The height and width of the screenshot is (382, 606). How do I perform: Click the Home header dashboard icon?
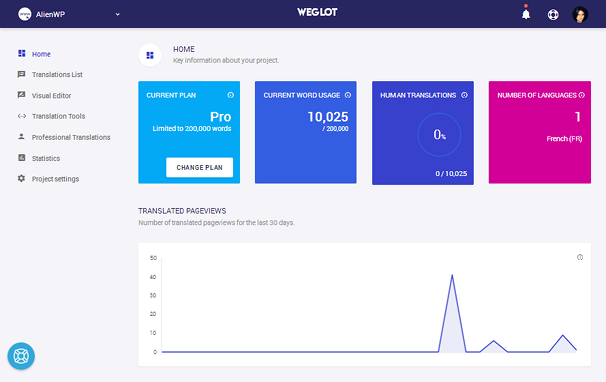point(150,55)
